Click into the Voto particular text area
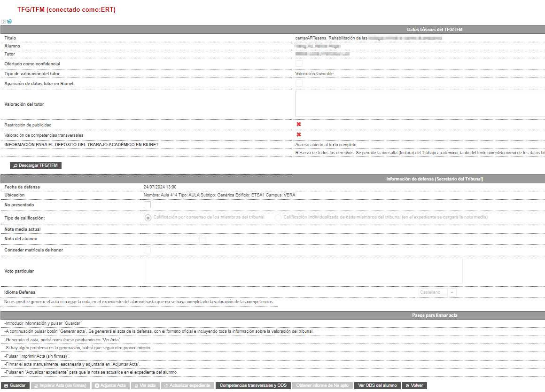The image size is (545, 392). 303,271
